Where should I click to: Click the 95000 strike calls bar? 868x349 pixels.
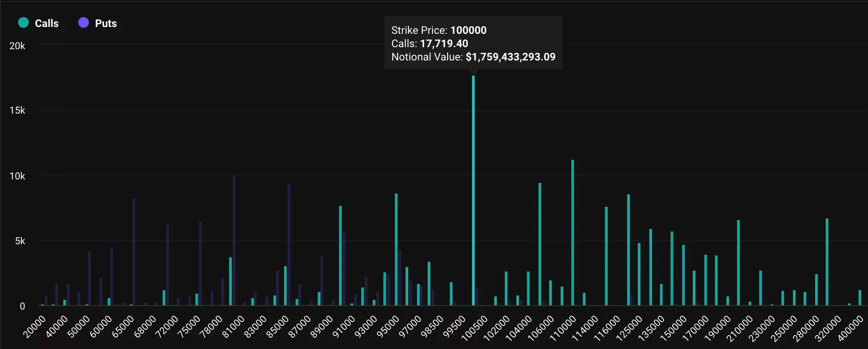[396, 249]
